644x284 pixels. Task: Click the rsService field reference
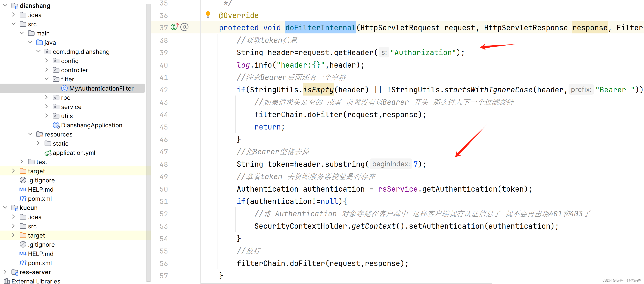[398, 189]
